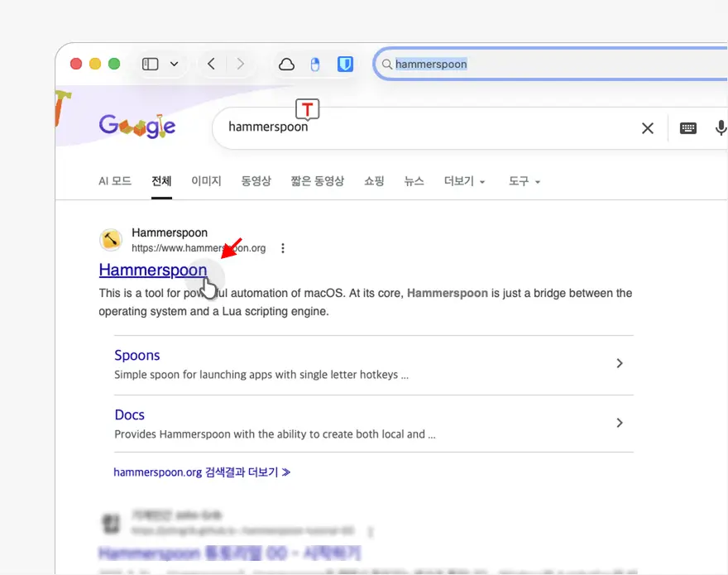
Task: Open the sidebar tab group dropdown chevron
Action: click(174, 64)
